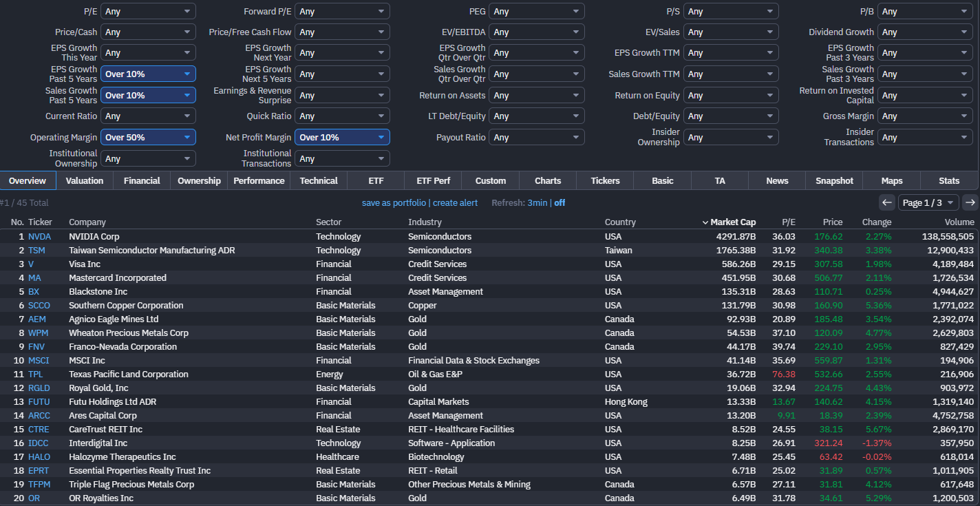Open the P/E filter dropdown
The height and width of the screenshot is (506, 980).
(148, 12)
